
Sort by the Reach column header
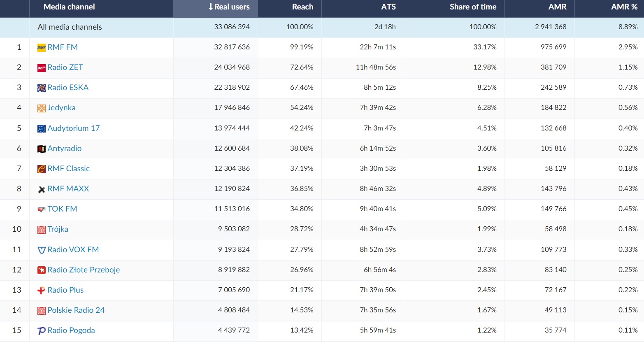coord(302,7)
